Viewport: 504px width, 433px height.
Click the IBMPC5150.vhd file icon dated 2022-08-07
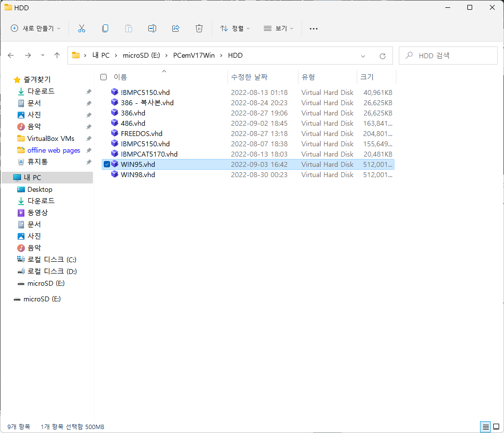(115, 144)
